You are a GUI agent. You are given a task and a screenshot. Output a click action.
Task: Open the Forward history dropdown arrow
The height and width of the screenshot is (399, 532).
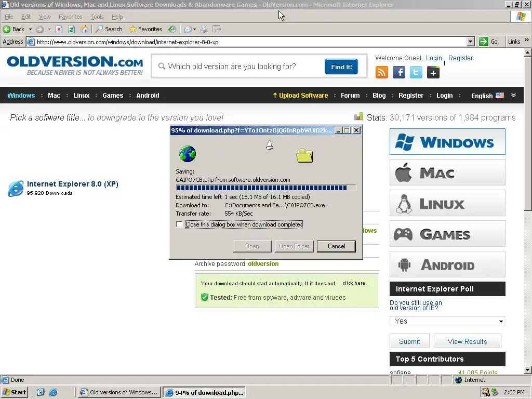[49, 30]
